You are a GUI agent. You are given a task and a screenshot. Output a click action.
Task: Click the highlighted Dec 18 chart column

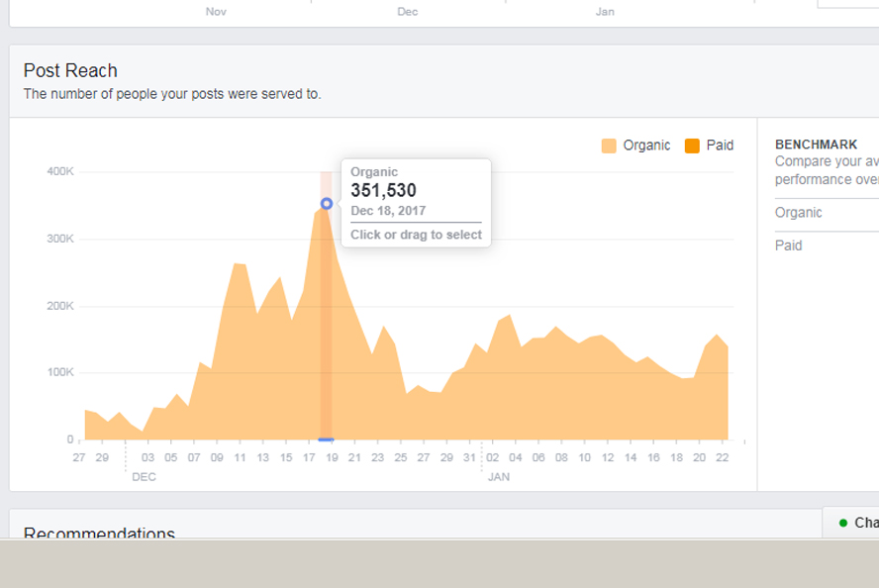point(326,306)
